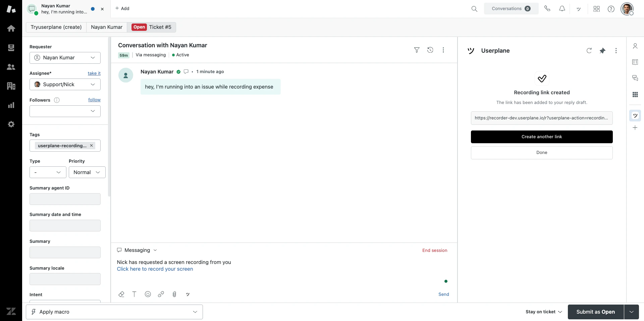Open the phone talk icon
The image size is (644, 321).
click(547, 9)
